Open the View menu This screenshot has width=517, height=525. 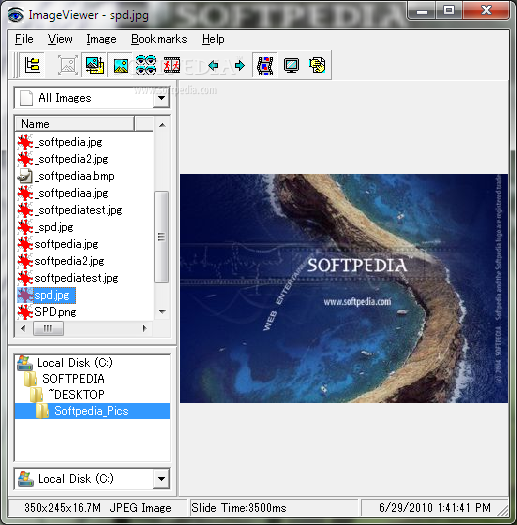[60, 39]
